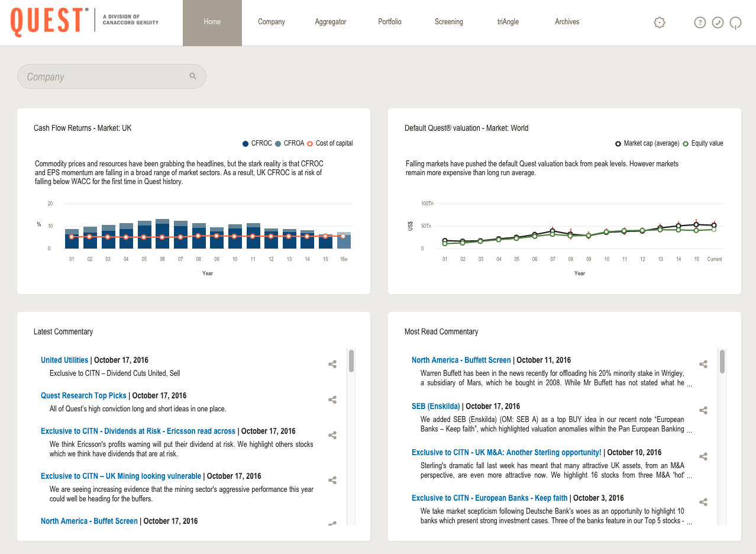Share the SEB (Enskilda) commentary

point(703,410)
